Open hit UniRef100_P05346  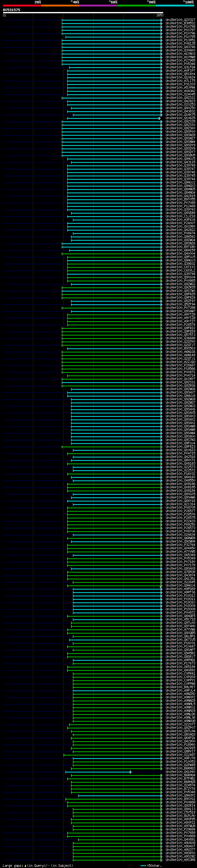(180, 64)
